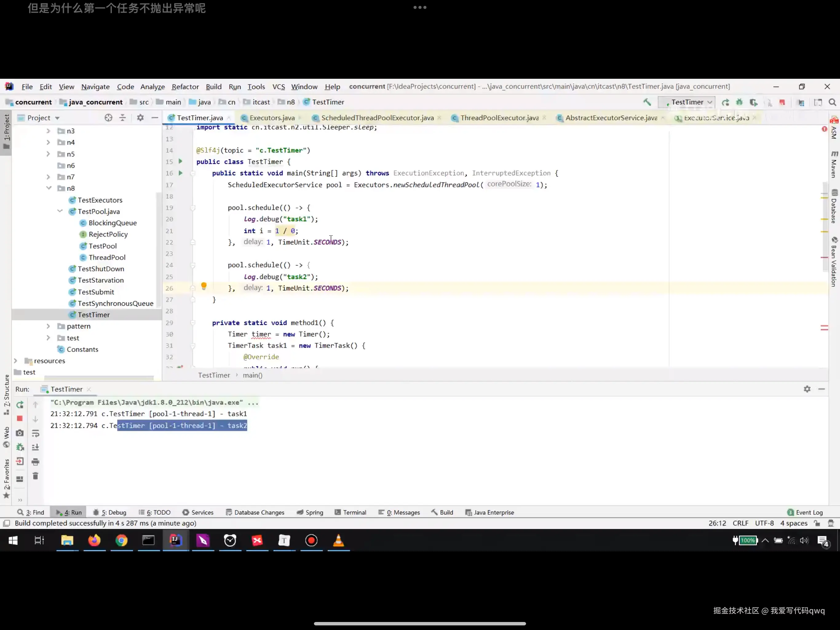Click the Debug bug icon in top toolbar

pyautogui.click(x=739, y=102)
